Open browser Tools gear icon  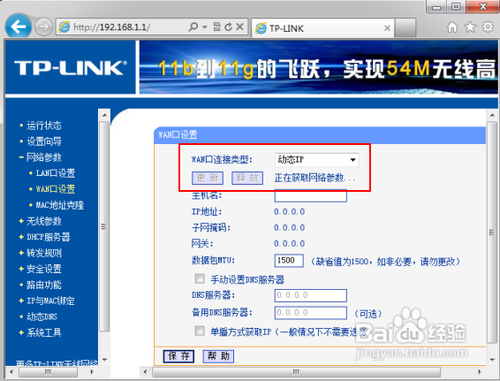point(488,27)
